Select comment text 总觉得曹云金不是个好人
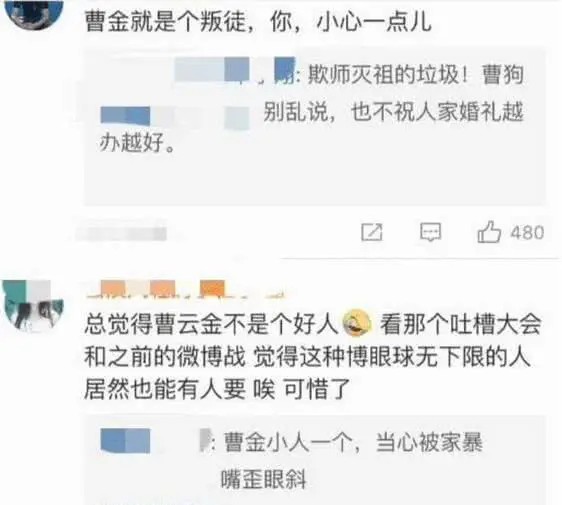The height and width of the screenshot is (505, 562). tap(212, 324)
